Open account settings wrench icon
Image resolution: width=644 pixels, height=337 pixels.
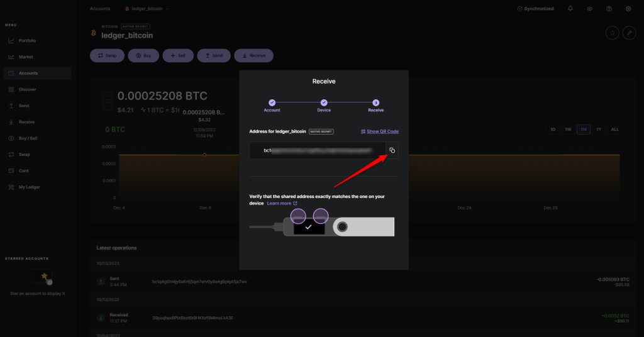[629, 33]
